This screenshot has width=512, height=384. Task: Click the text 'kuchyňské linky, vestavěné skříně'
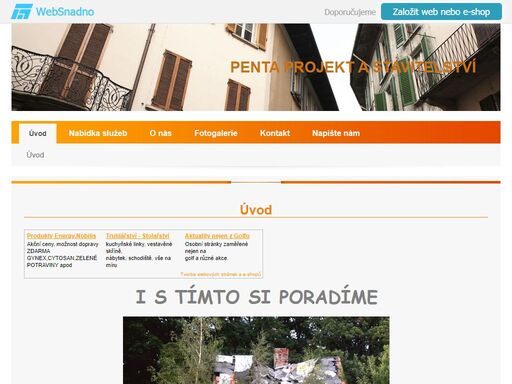coord(139,248)
